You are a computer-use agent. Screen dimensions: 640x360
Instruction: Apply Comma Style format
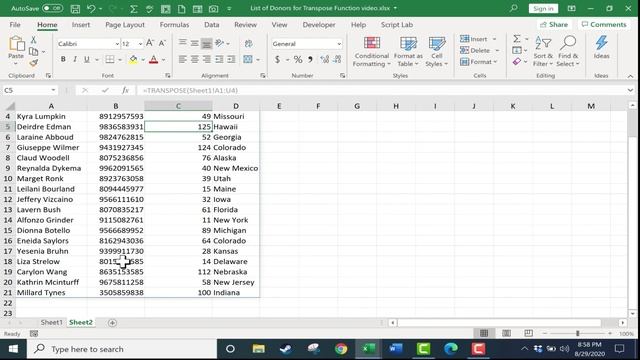coord(310,60)
